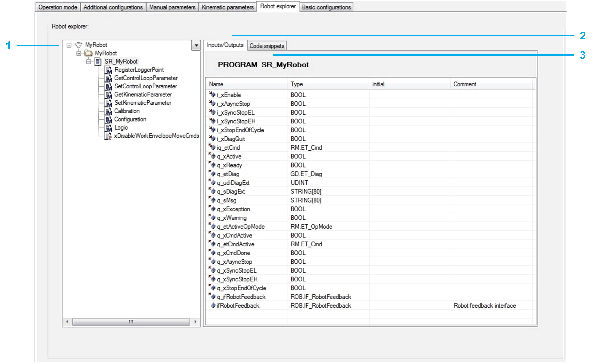The image size is (595, 364).
Task: Click the SR_MyRobot program document icon
Action: point(98,62)
